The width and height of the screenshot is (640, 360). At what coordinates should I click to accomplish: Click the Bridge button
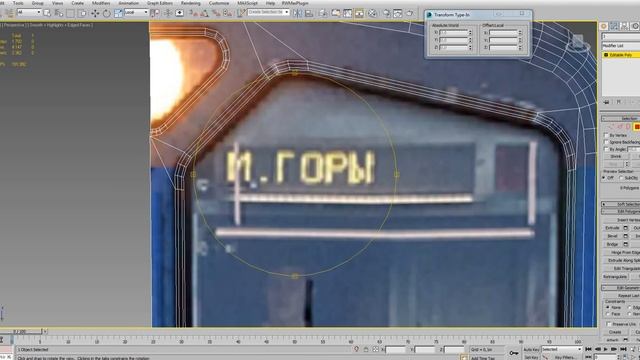(612, 244)
